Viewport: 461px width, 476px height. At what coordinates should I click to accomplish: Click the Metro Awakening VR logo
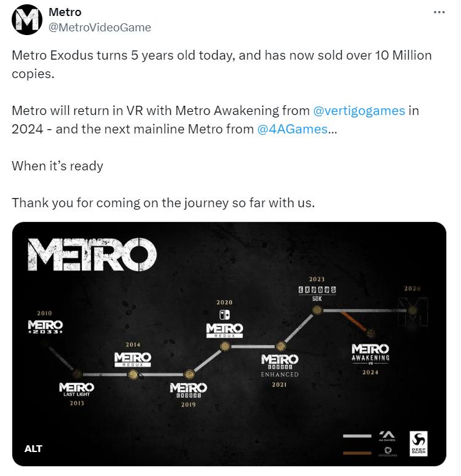tap(370, 352)
